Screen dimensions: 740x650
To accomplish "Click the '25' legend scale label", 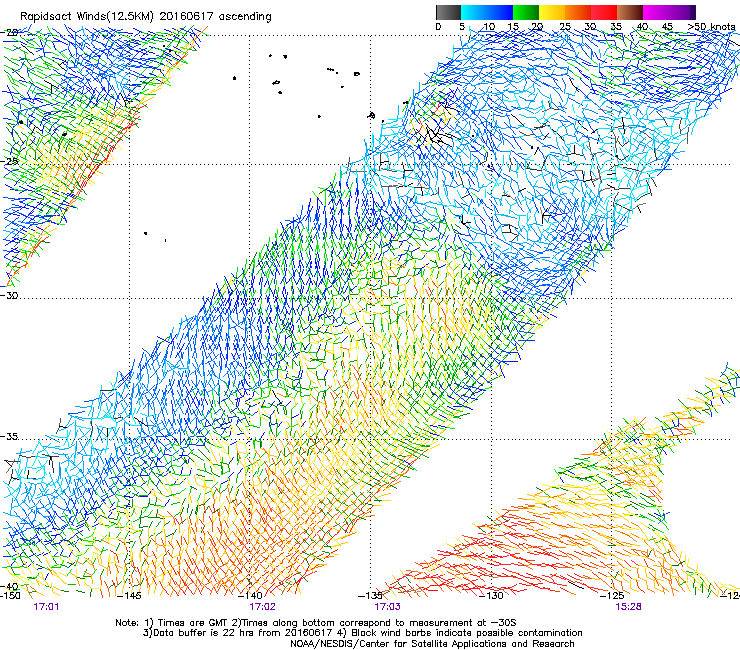I will pos(565,26).
